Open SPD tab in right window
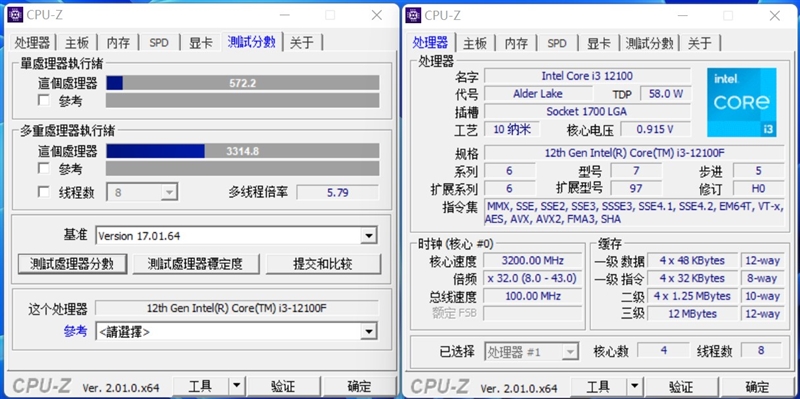 pyautogui.click(x=557, y=43)
